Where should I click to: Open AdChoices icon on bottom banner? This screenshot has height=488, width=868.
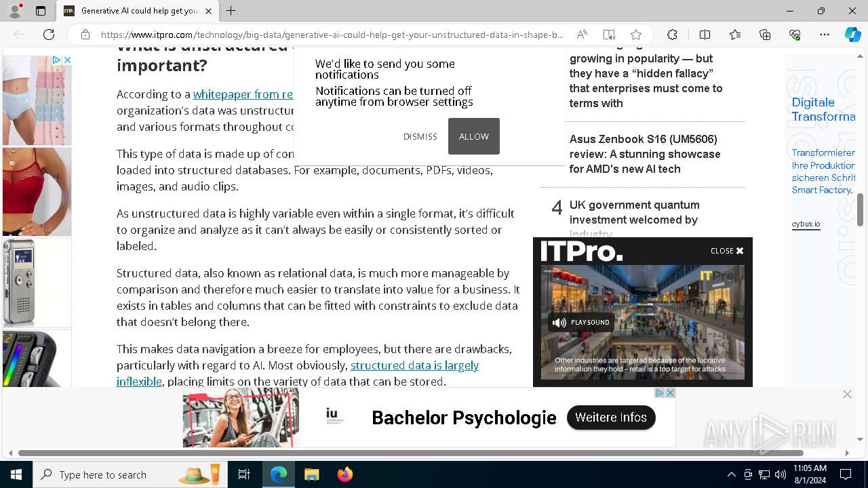659,393
